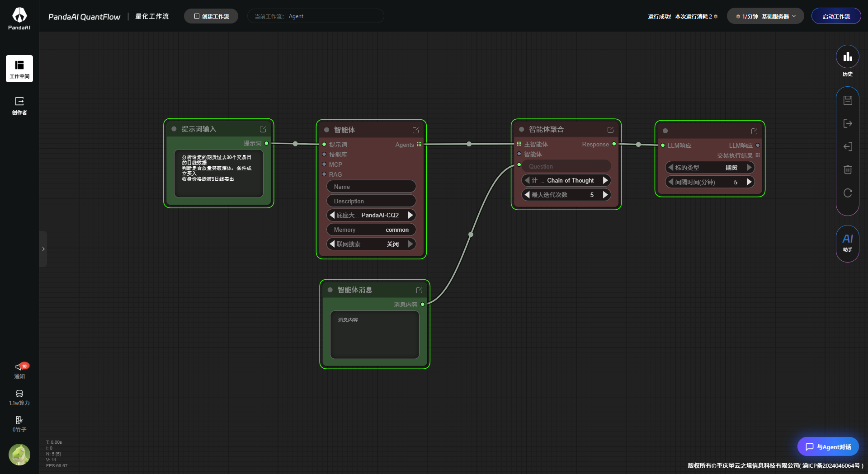The width and height of the screenshot is (868, 474).
Task: Open the 基础服务器 server dropdown
Action: (765, 16)
